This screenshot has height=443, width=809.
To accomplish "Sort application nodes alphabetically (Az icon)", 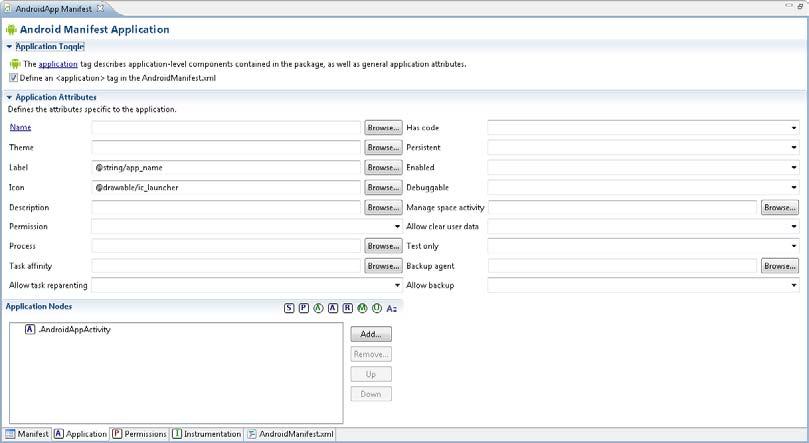I will click(x=392, y=308).
